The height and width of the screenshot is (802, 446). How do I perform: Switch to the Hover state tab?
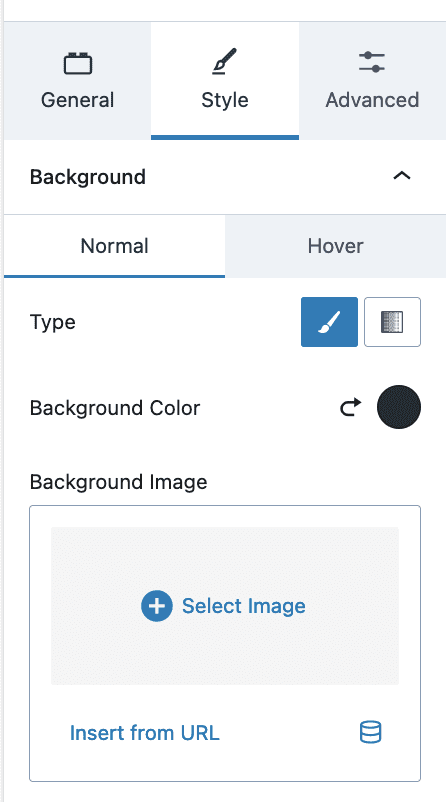[x=336, y=246]
